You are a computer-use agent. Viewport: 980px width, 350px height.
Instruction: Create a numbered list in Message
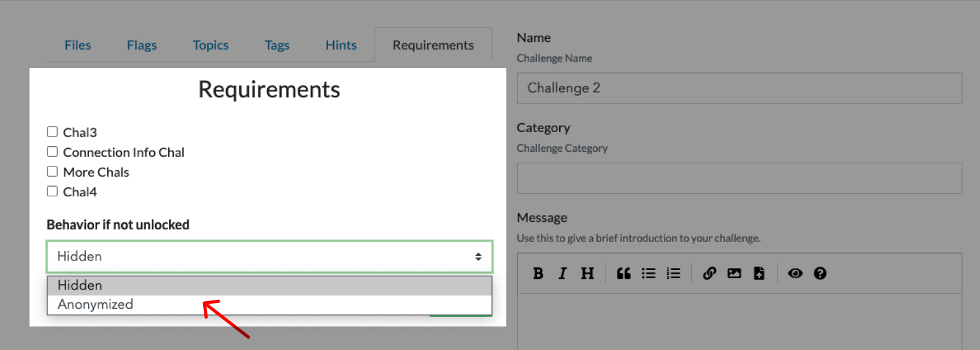673,273
